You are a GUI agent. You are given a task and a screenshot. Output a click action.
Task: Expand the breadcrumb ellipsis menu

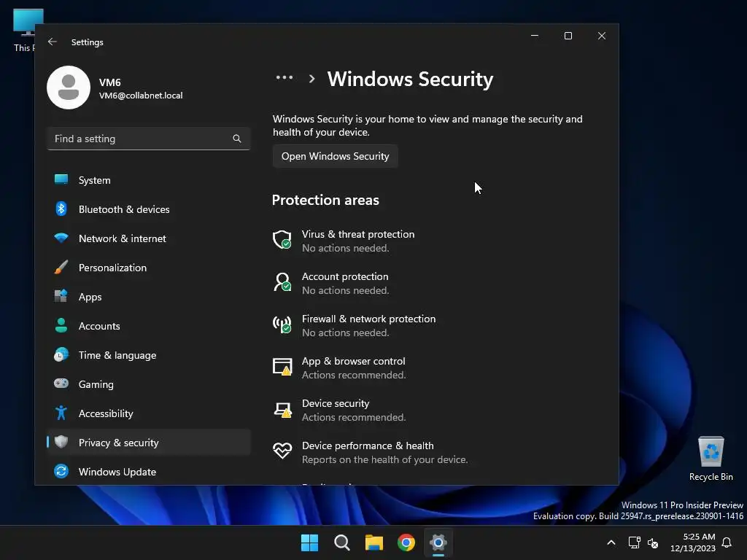(x=285, y=77)
